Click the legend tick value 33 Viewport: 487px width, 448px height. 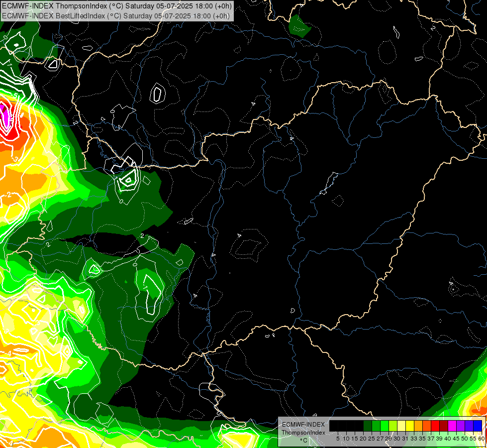[414, 439]
